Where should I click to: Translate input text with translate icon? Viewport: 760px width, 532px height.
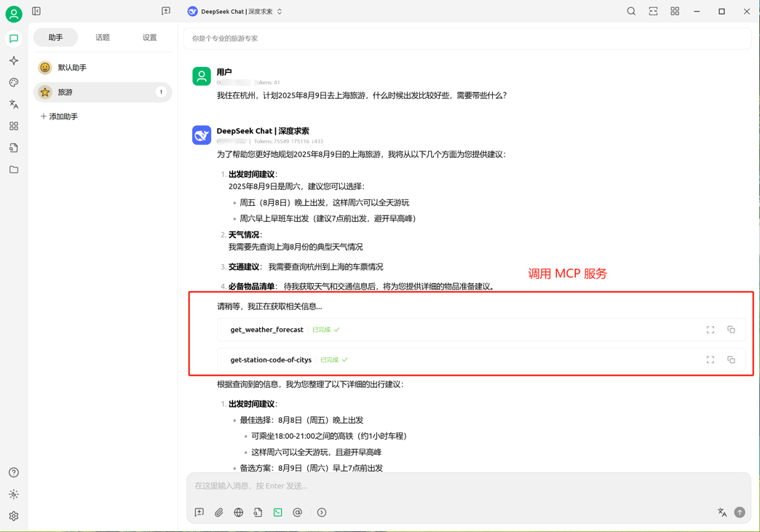[722, 512]
